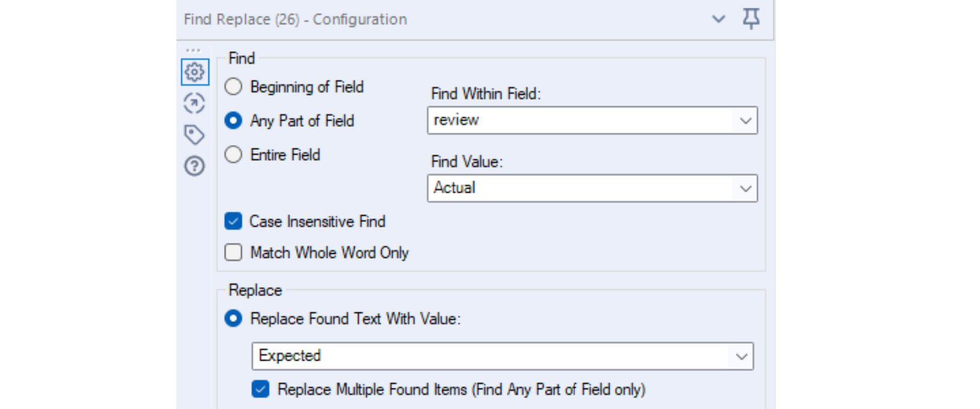Click the three-dot grip above the sidebar
Screen dimensions: 980x409
click(193, 50)
